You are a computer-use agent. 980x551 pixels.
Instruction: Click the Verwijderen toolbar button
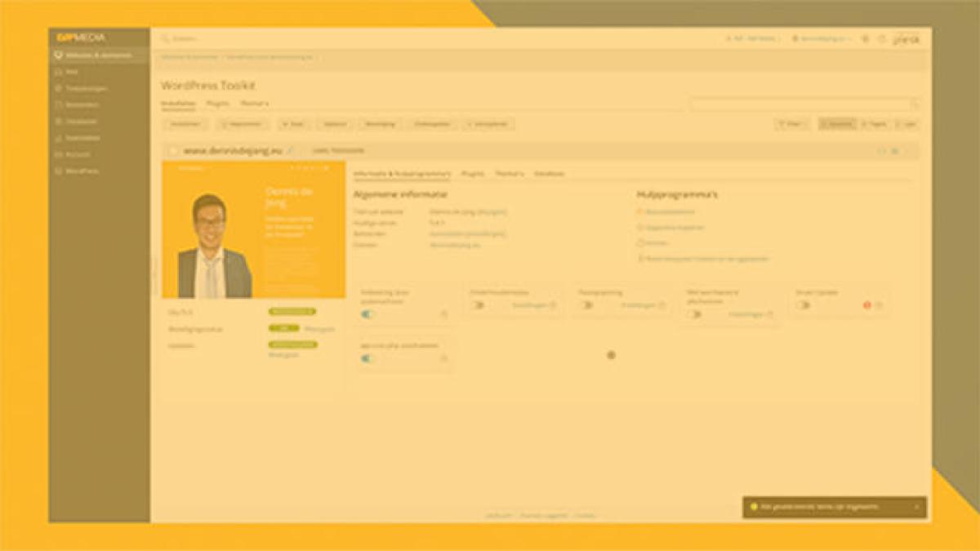point(488,124)
